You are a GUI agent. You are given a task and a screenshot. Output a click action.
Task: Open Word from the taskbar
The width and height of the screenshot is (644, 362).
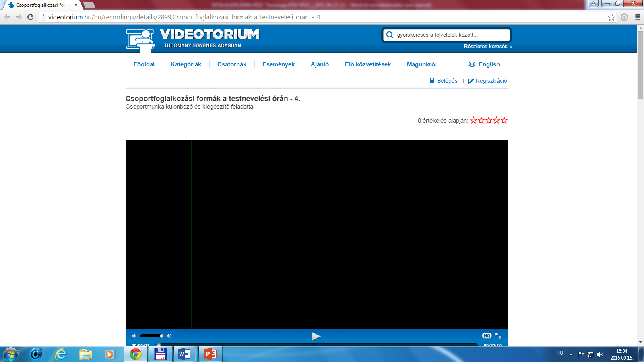pos(185,354)
